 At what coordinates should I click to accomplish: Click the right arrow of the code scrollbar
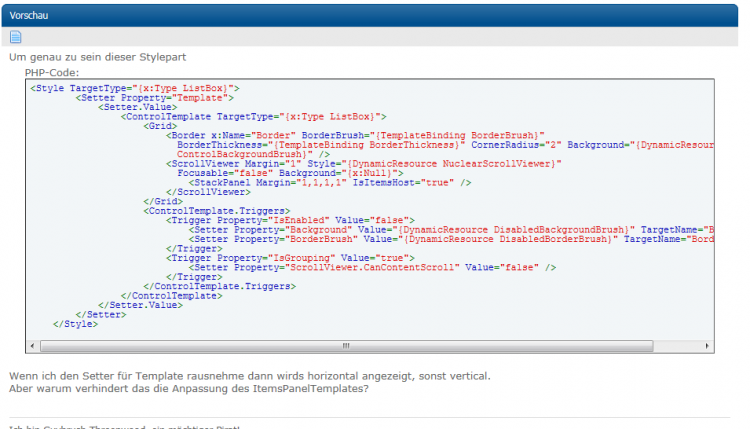[x=707, y=346]
